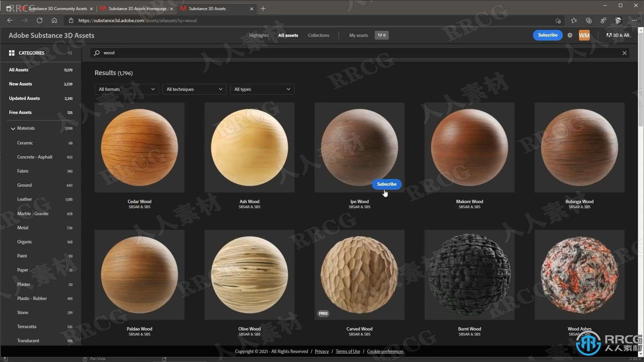Screen dimensions: 644x362
Task: Open the All techniques dropdown
Action: (194, 89)
